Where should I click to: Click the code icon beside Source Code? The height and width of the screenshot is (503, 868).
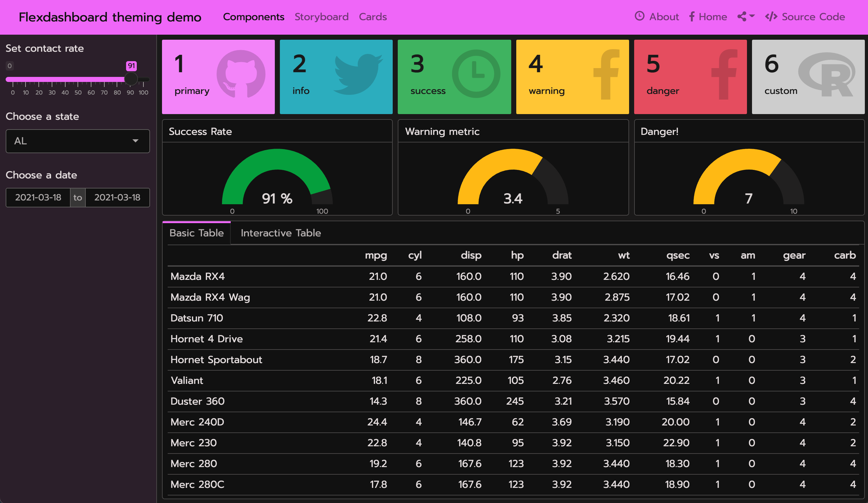click(771, 16)
